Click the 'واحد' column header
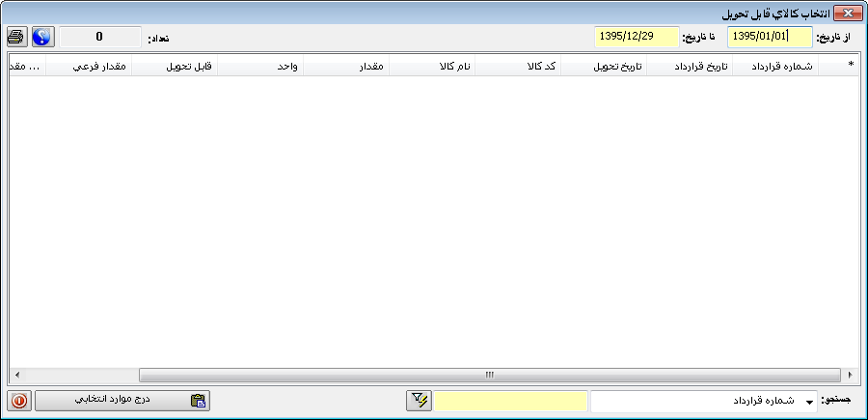 [260, 65]
